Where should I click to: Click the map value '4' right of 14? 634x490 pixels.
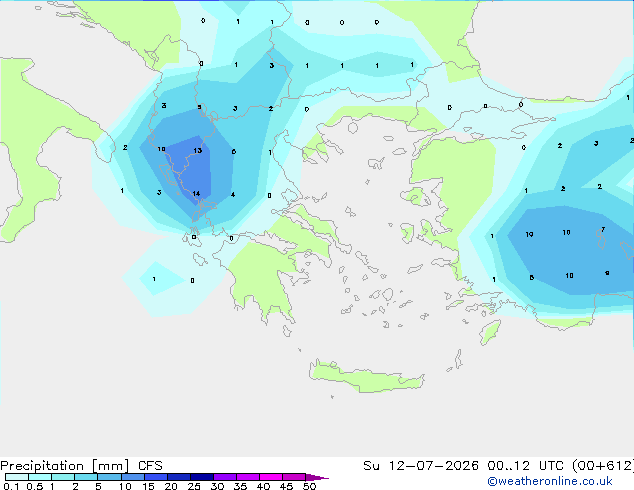pyautogui.click(x=233, y=194)
